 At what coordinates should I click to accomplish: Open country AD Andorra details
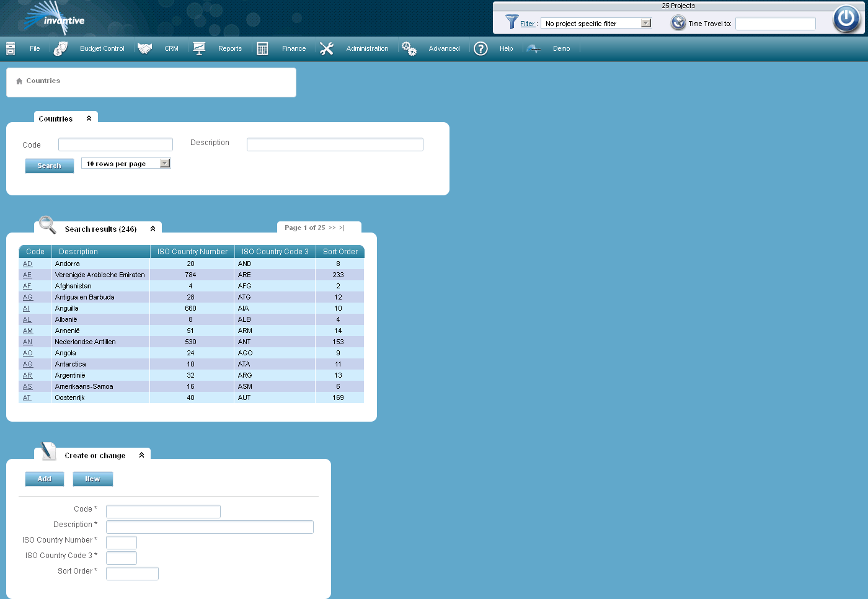[x=27, y=263]
